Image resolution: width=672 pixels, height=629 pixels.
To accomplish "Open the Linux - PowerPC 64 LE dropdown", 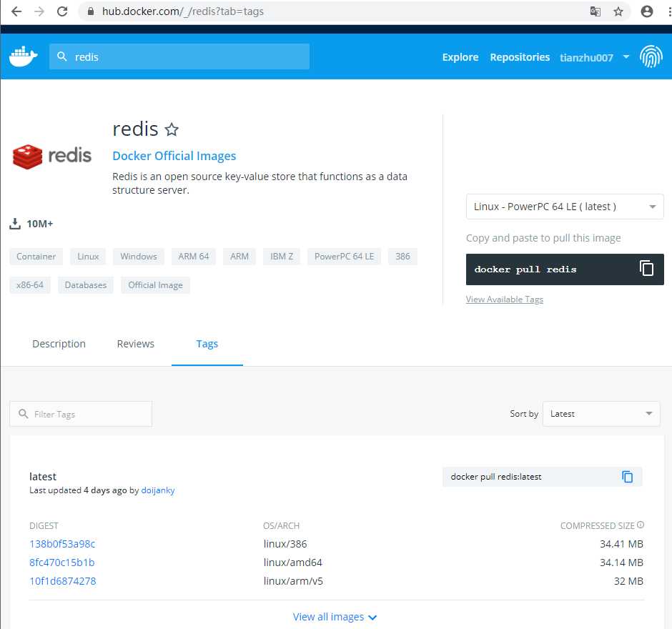I will 565,207.
